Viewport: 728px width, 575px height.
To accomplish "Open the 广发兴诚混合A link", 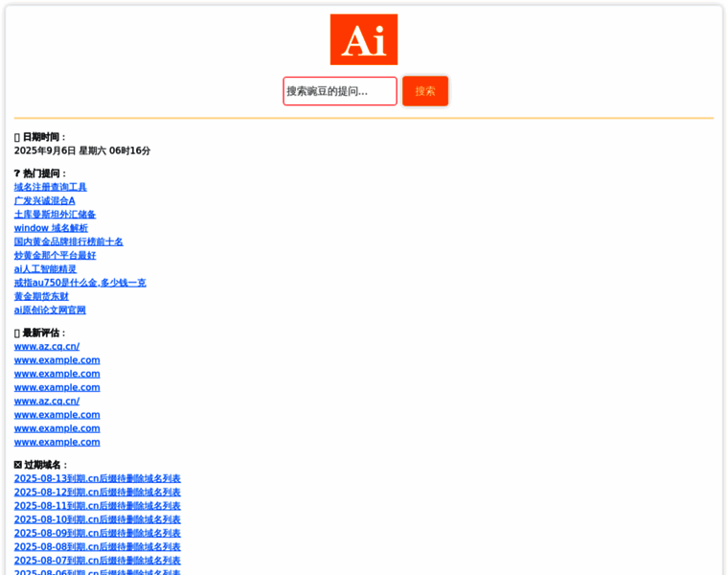I will 45,200.
